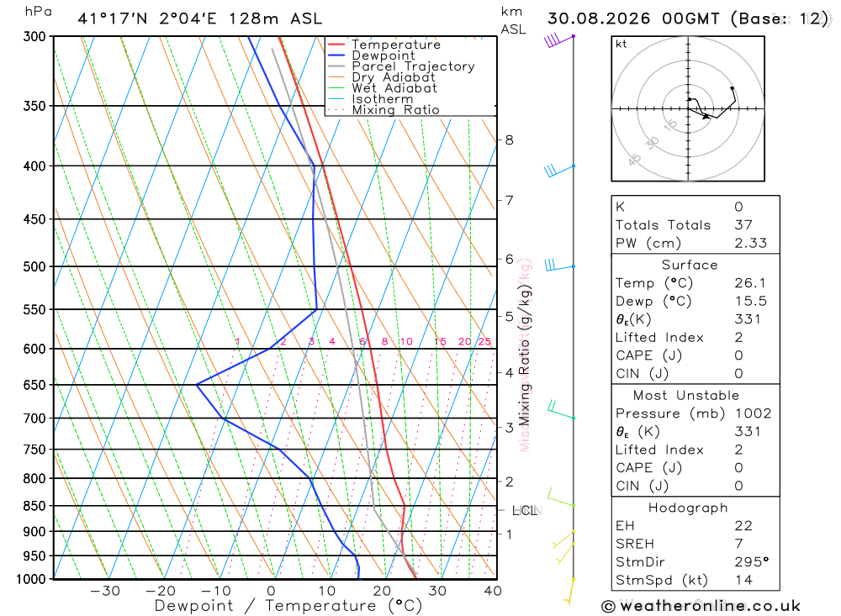Click the 5 km altitude label

[x=509, y=316]
